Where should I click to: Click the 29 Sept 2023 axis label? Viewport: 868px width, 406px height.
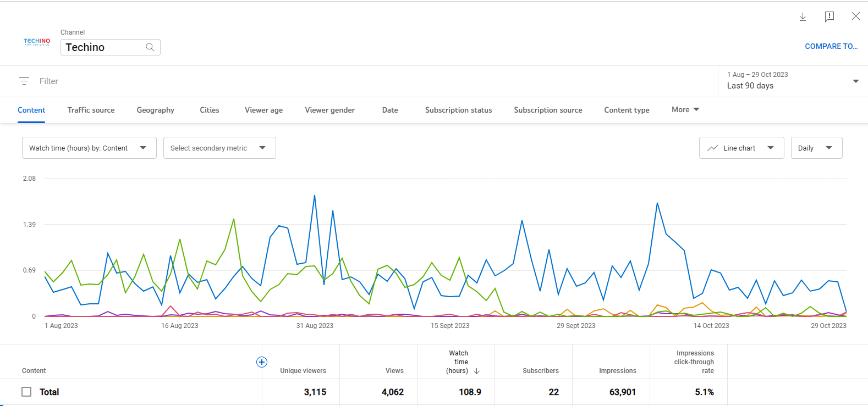(x=576, y=326)
